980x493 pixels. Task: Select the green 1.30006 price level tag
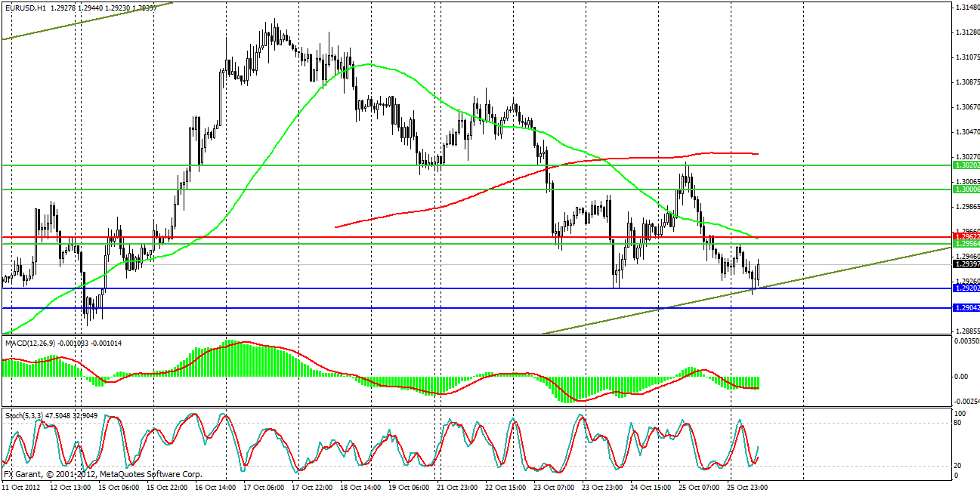pos(965,189)
